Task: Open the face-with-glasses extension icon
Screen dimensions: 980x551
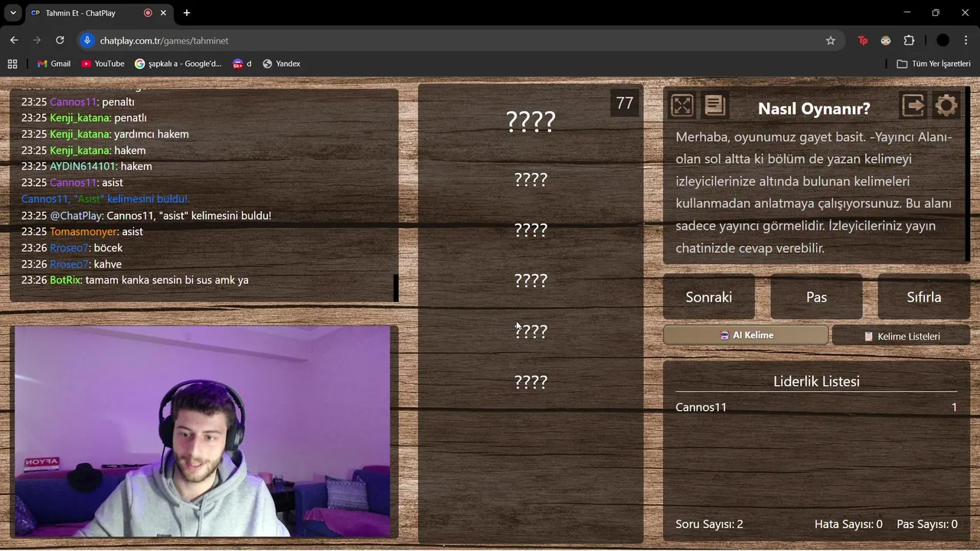Action: click(x=886, y=41)
